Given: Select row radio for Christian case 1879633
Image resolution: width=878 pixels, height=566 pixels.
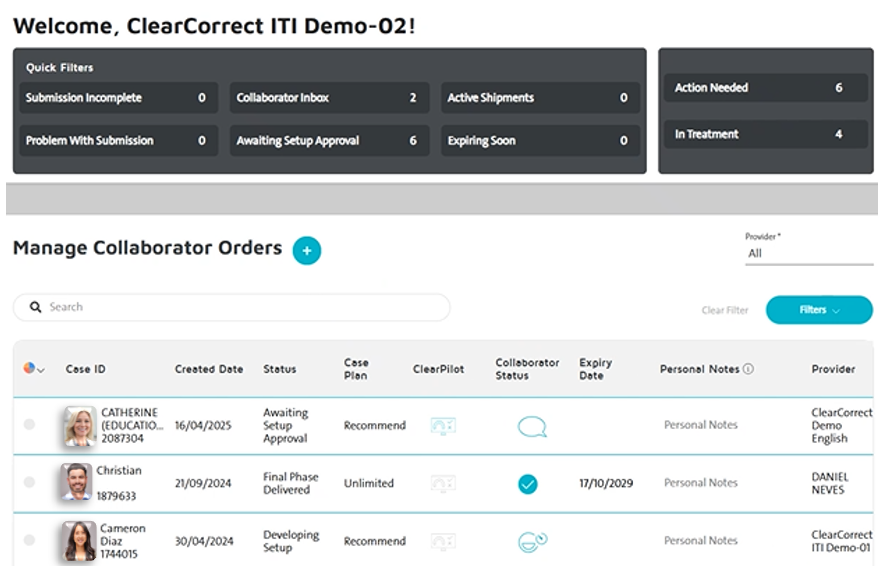Looking at the screenshot, I should click(x=30, y=482).
